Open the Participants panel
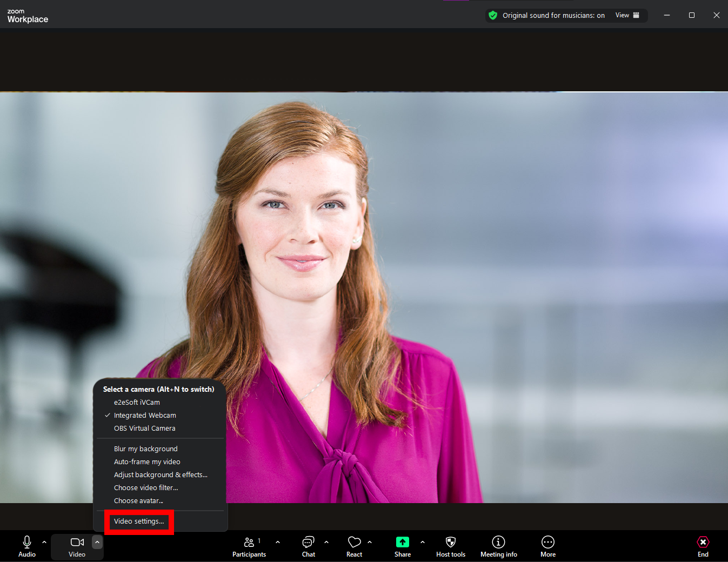 pos(249,546)
